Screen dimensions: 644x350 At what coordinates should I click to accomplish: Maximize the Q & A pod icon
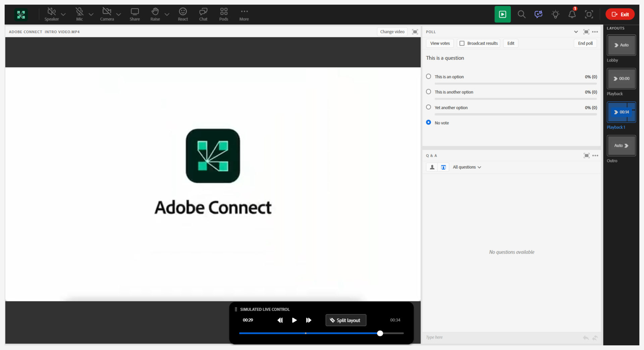click(x=587, y=156)
